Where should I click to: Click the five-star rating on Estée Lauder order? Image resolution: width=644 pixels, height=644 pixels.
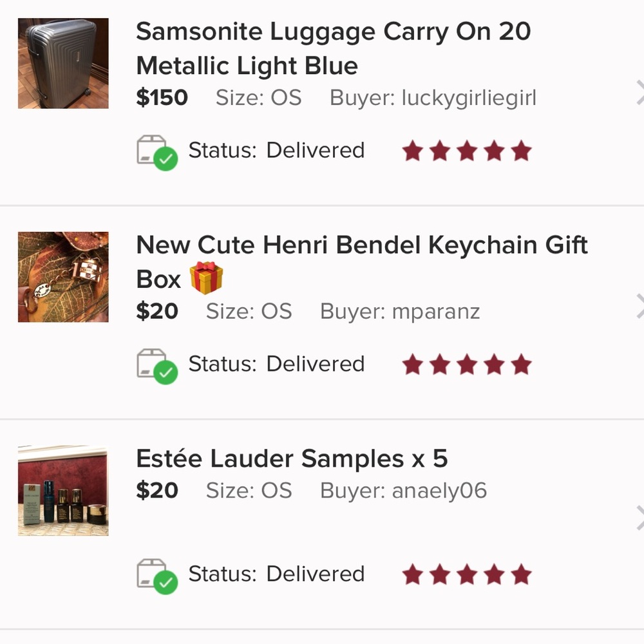coord(467,574)
